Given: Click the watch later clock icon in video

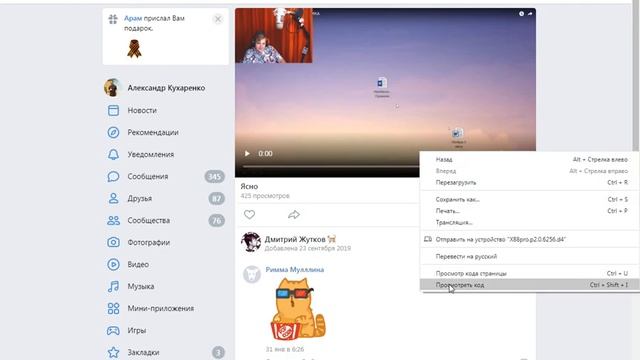Looking at the screenshot, I should click(x=521, y=13).
